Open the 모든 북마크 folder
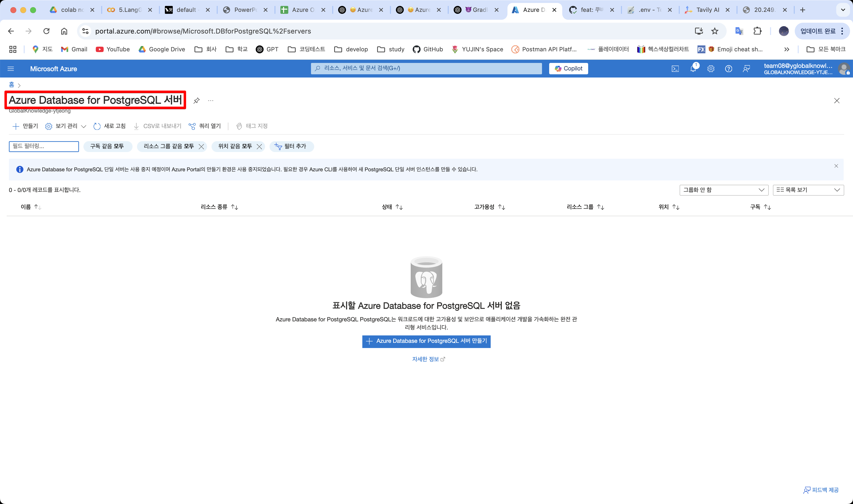The width and height of the screenshot is (853, 504). point(826,49)
